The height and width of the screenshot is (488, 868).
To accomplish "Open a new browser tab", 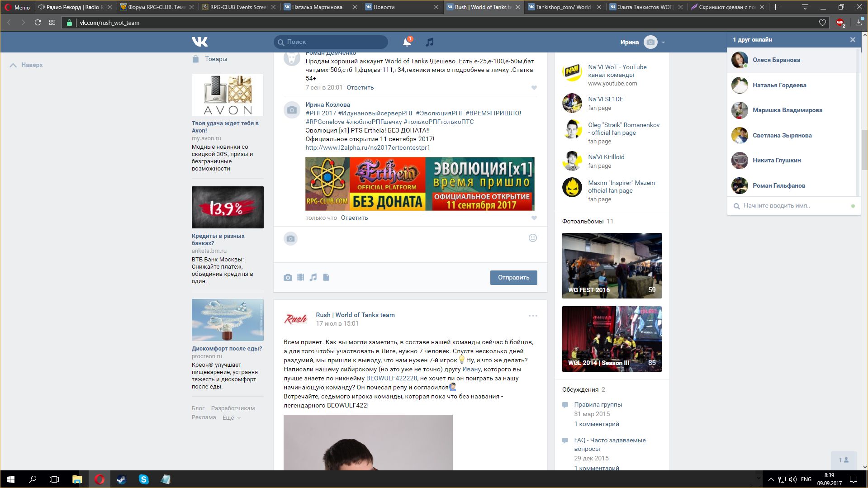I will [x=775, y=7].
